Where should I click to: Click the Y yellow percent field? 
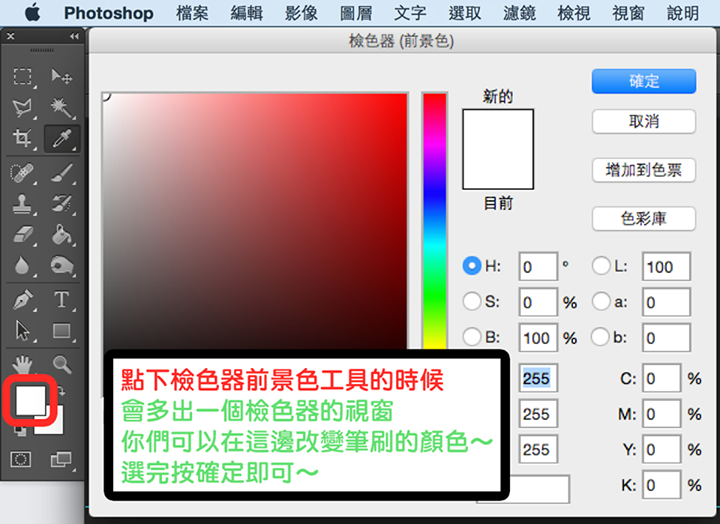pyautogui.click(x=662, y=450)
